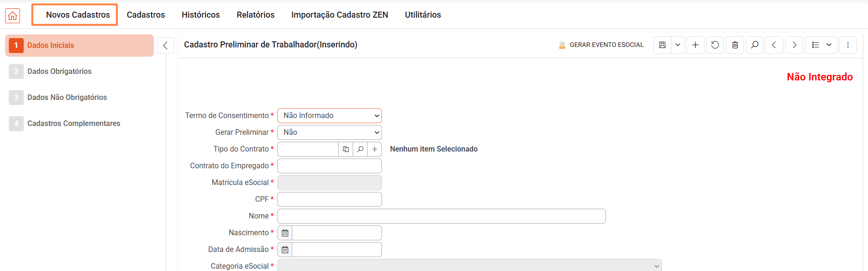Go to previous record arrow

click(x=774, y=45)
